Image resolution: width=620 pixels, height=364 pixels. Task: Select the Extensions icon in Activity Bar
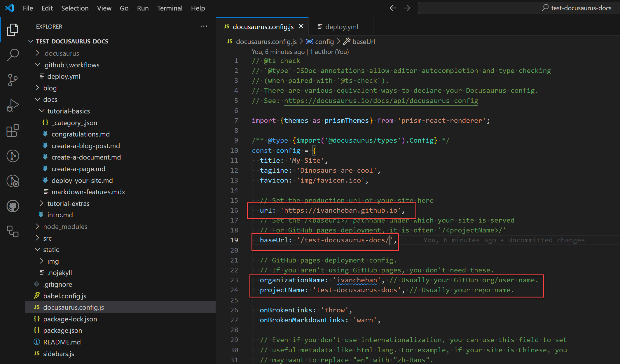(13, 129)
